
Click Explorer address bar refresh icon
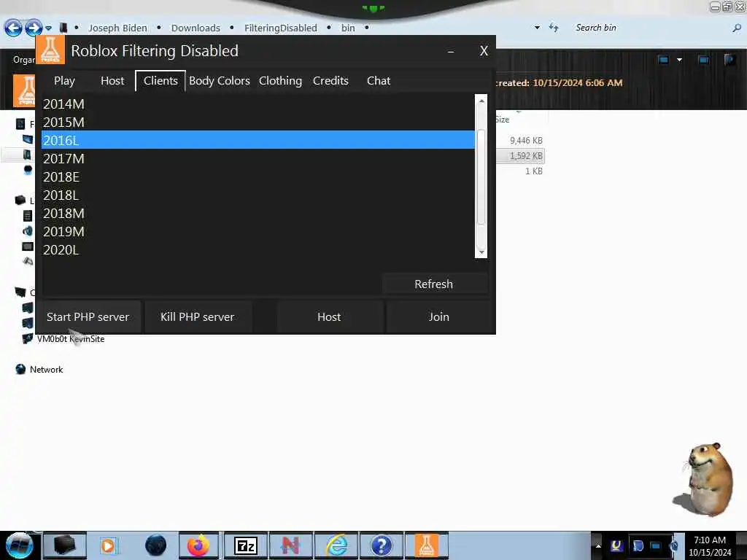[554, 28]
